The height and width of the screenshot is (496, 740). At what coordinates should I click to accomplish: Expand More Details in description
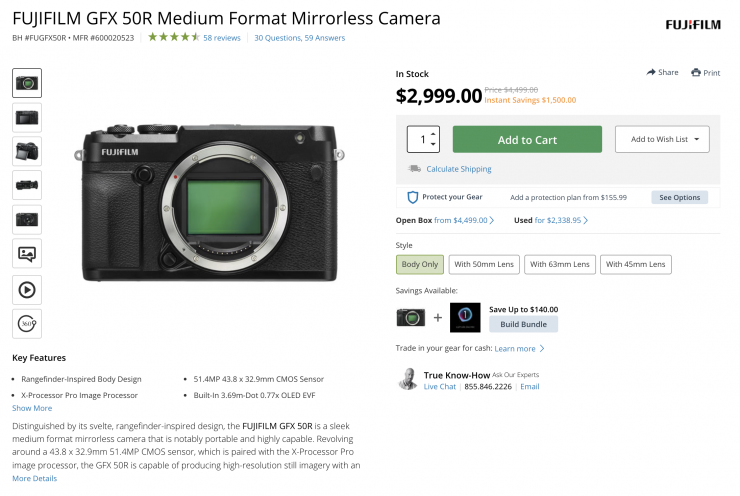(x=35, y=479)
